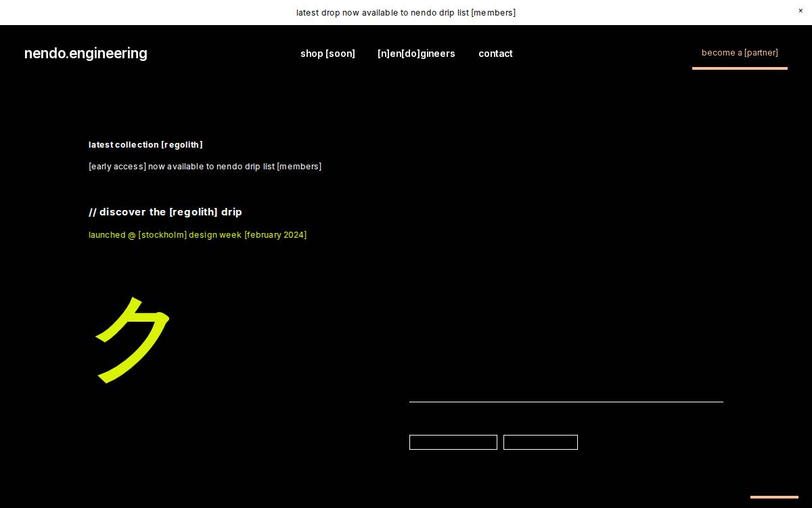The width and height of the screenshot is (812, 508).
Task: Dismiss the announcement banner with the × button
Action: tap(800, 11)
